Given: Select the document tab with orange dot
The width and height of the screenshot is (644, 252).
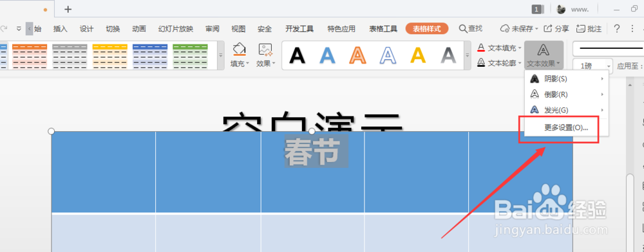Looking at the screenshot, I should coord(26,9).
